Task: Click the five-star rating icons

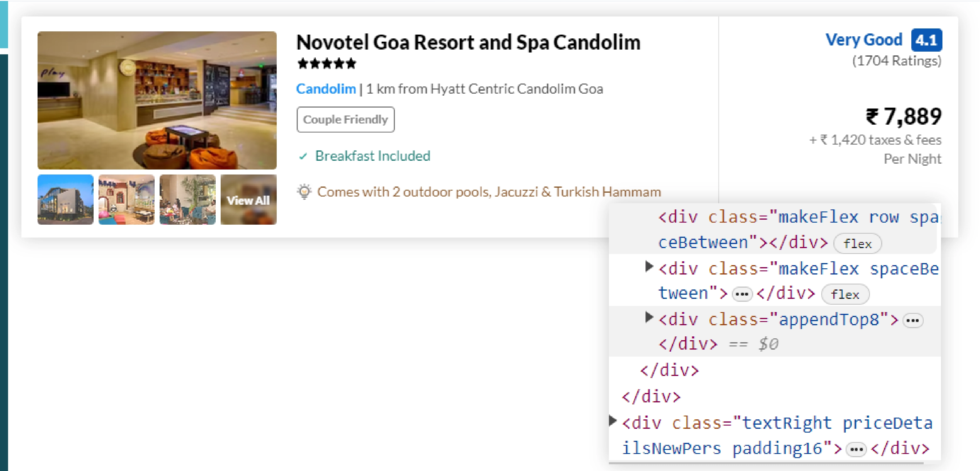Action: 326,63
